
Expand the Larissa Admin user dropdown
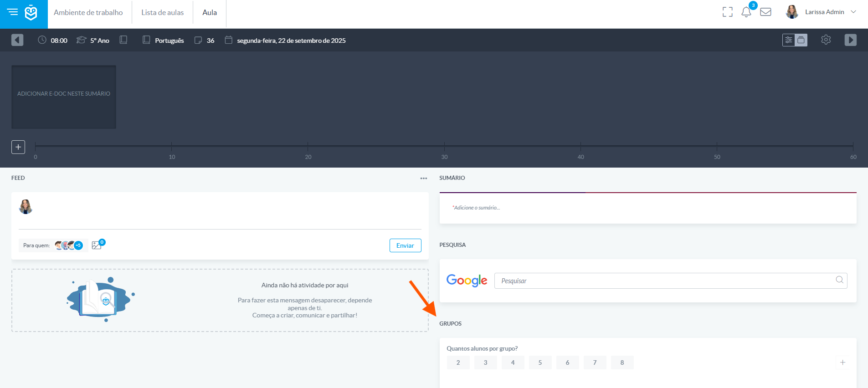[x=853, y=12]
